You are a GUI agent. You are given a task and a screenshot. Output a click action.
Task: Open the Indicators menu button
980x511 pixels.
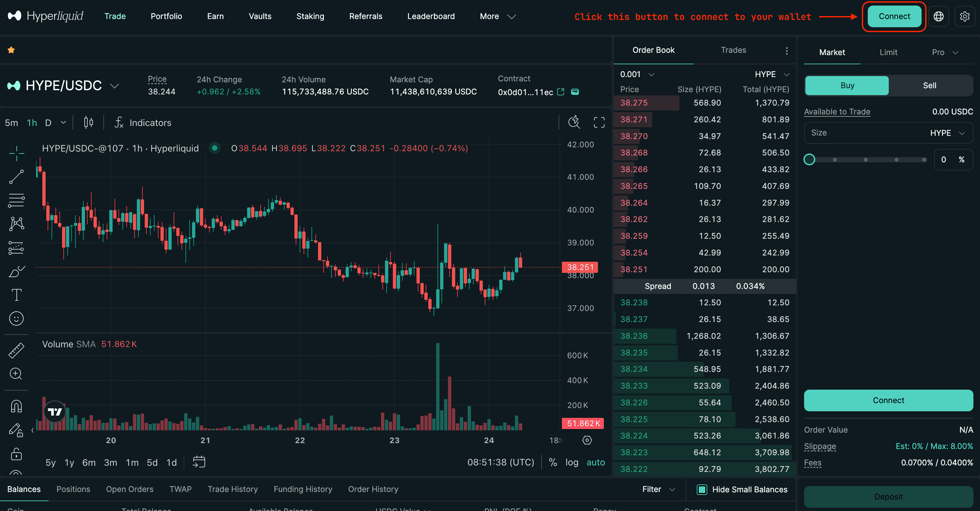tap(143, 122)
